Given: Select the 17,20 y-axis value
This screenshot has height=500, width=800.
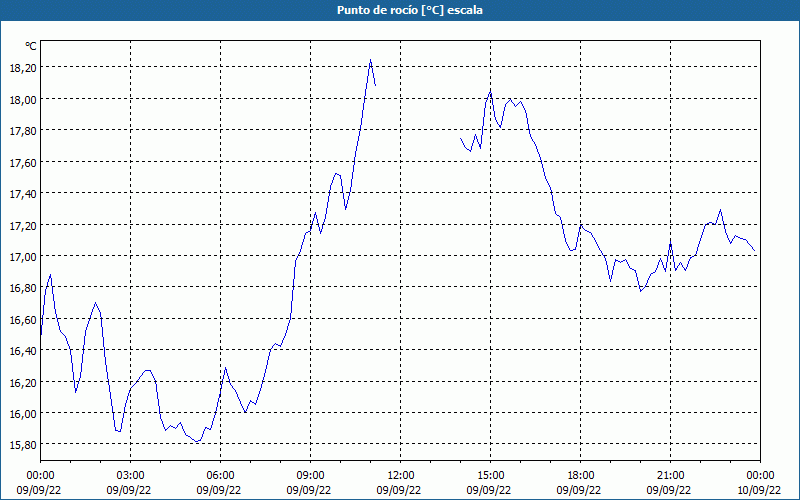Looking at the screenshot, I should 23,225.
